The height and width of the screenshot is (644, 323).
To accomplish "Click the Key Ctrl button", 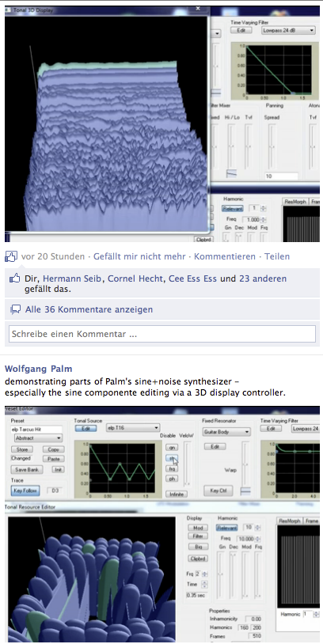I will click(218, 491).
